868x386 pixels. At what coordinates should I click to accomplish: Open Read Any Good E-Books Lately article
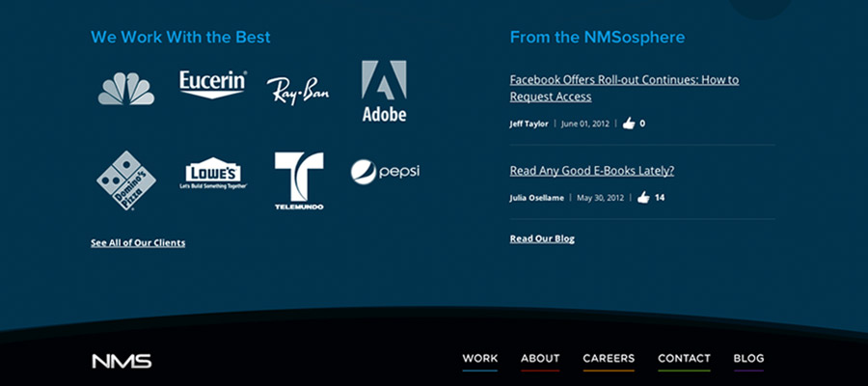pos(592,171)
